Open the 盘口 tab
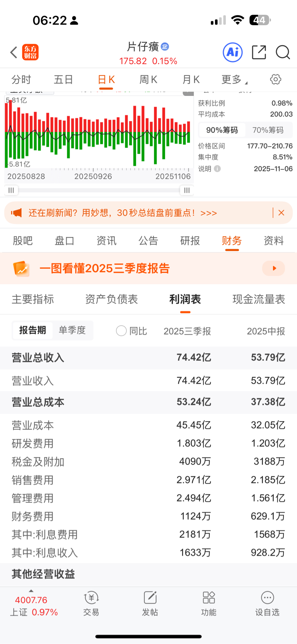 coord(65,241)
